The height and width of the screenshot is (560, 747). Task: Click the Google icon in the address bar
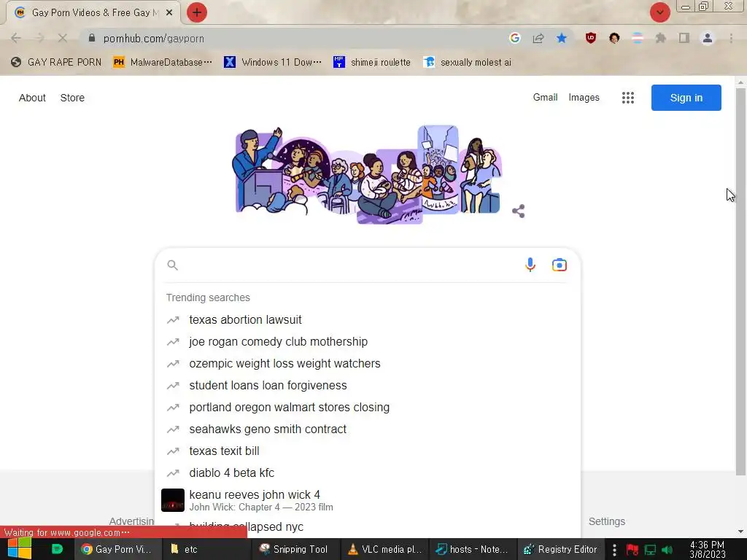point(514,38)
